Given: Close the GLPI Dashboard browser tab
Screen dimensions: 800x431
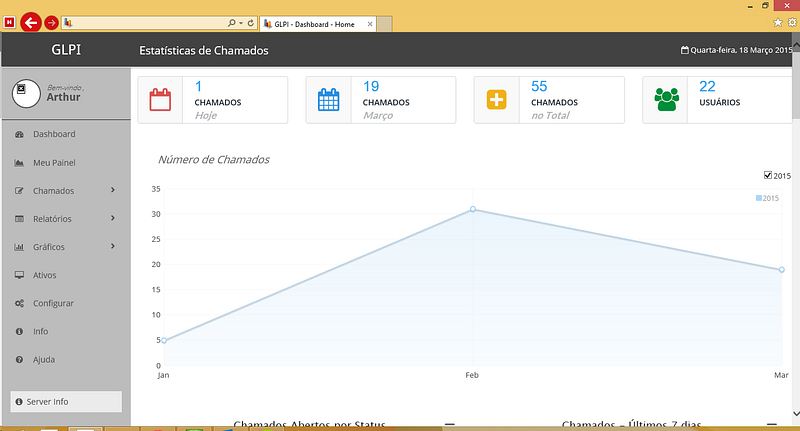Looking at the screenshot, I should 370,24.
